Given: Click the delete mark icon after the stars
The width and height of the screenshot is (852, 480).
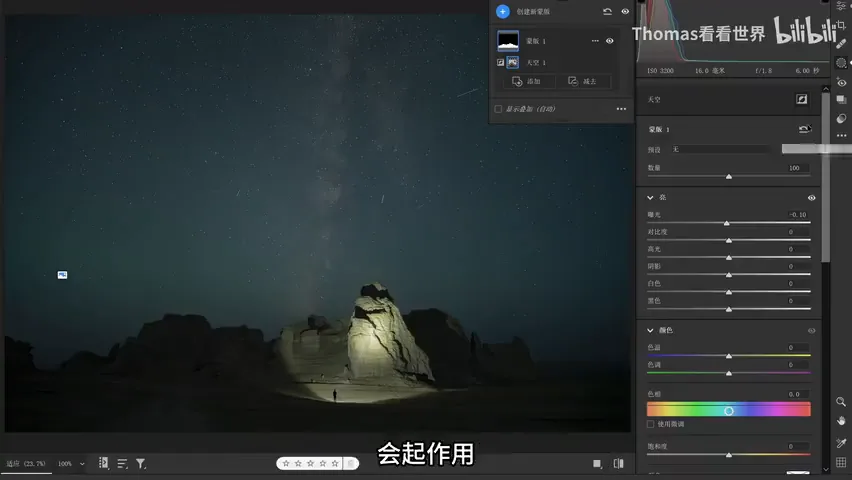Looking at the screenshot, I should [x=350, y=464].
